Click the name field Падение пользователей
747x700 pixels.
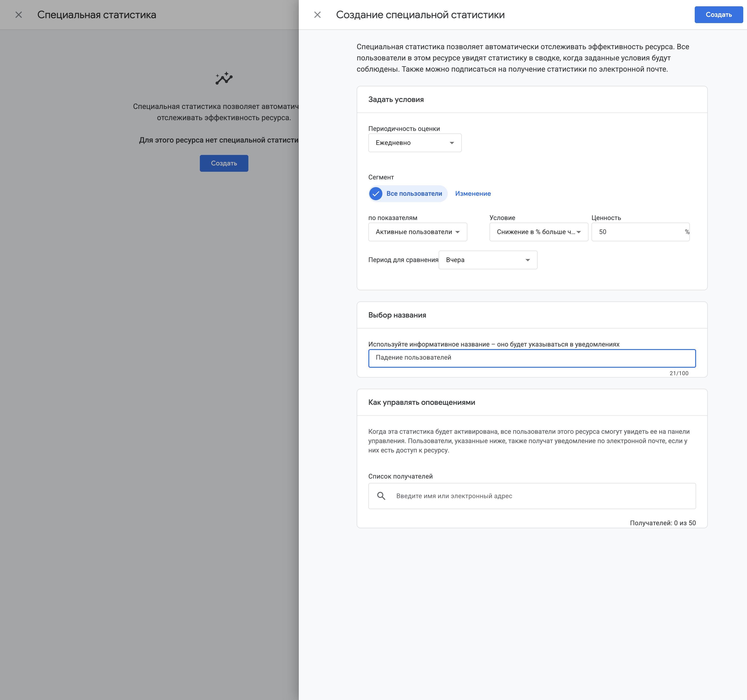[x=532, y=358]
